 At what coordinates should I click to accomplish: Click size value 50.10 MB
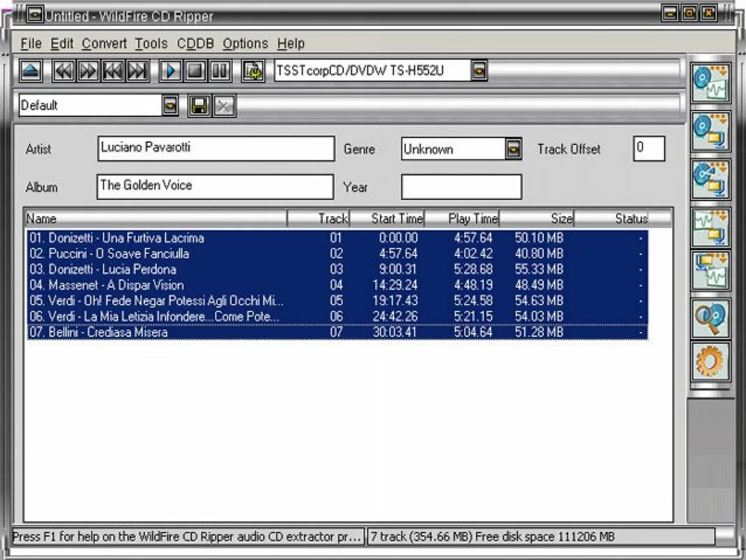539,238
